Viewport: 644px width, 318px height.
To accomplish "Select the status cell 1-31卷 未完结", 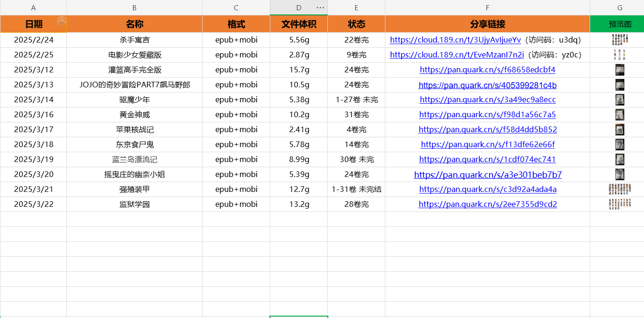I will 356,190.
